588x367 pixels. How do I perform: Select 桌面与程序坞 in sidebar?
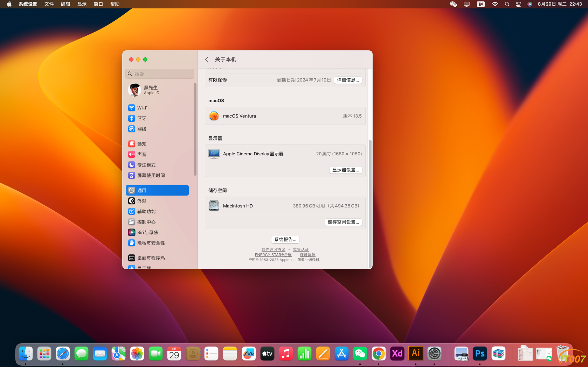click(157, 258)
